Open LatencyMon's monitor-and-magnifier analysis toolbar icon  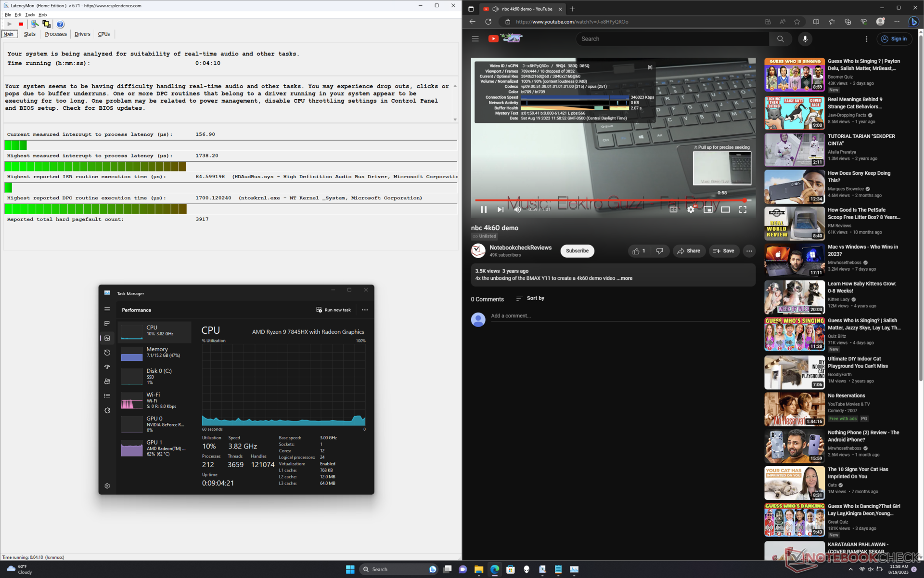tap(34, 24)
